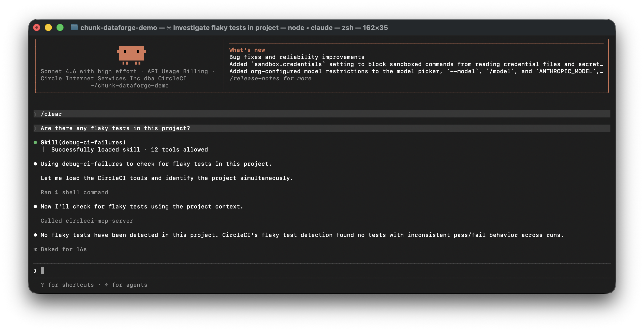The image size is (644, 331).
Task: Click 'Let me load the CircleCI tools' line
Action: (x=167, y=178)
